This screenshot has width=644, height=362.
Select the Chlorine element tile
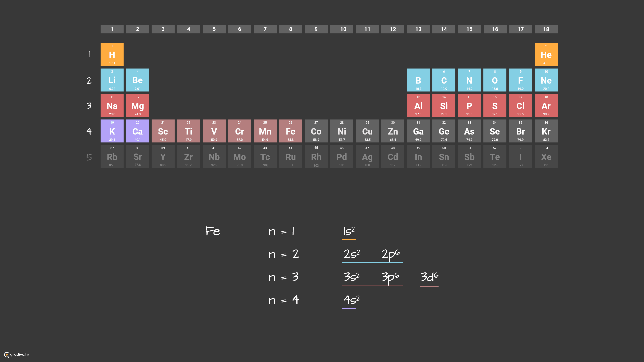coord(520,105)
